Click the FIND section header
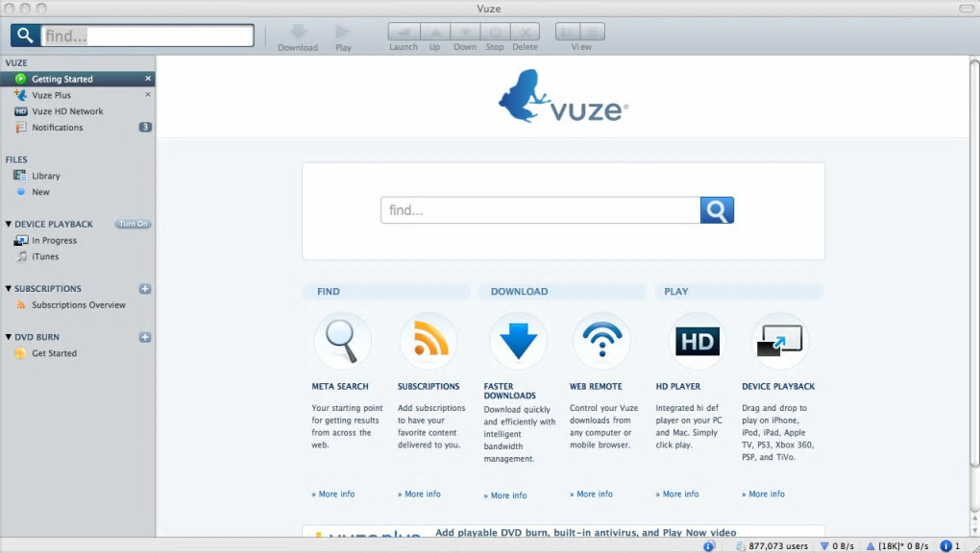Screen dimensions: 980x553 pyautogui.click(x=386, y=291)
